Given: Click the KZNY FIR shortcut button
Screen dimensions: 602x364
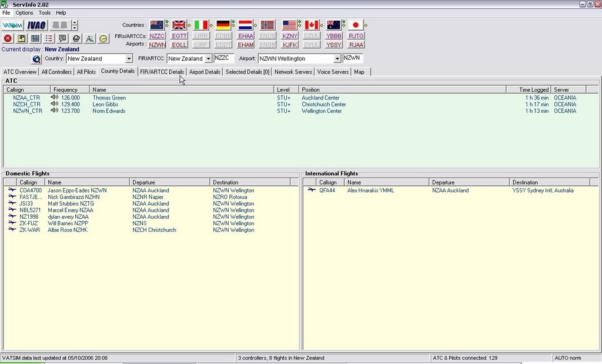Looking at the screenshot, I should click(x=290, y=36).
